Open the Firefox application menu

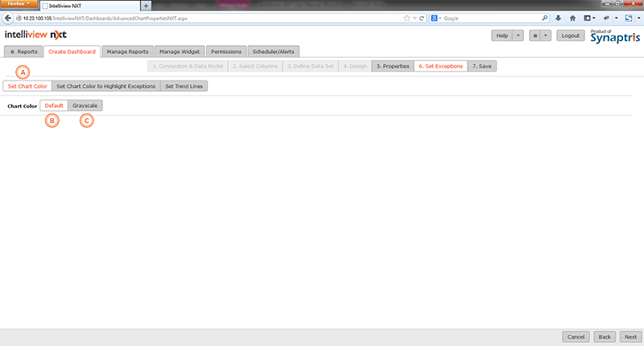click(19, 5)
